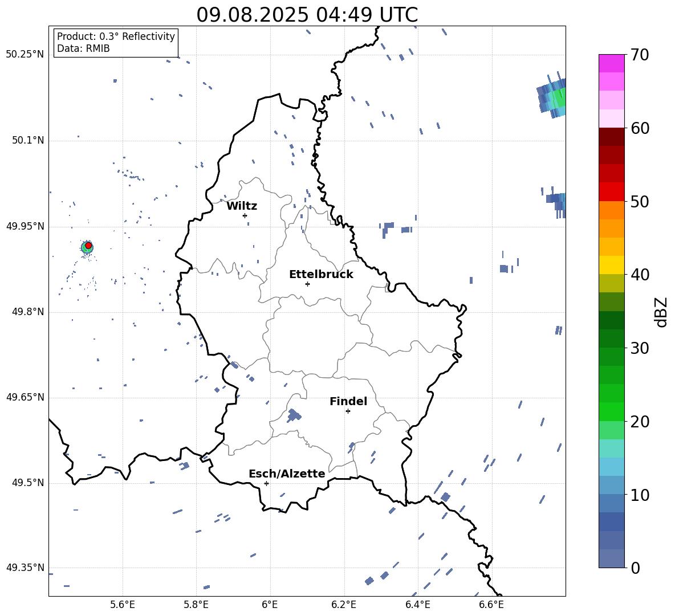Click the colorbar tick label 20
The height and width of the screenshot is (616, 675).
(x=640, y=422)
